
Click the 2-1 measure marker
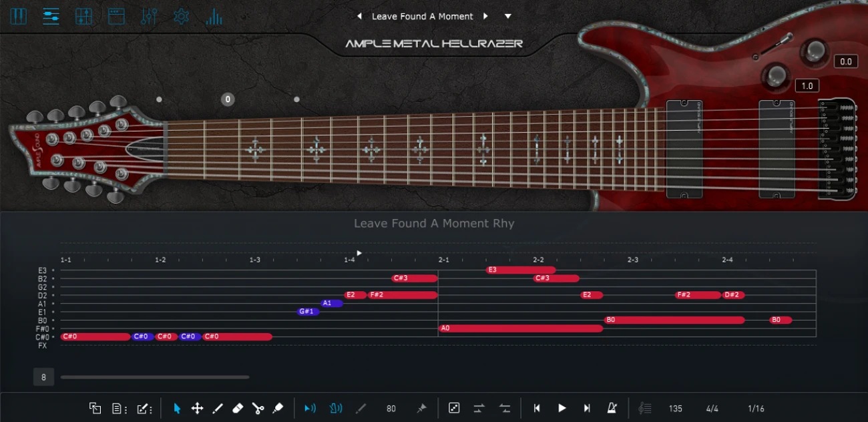pyautogui.click(x=443, y=260)
